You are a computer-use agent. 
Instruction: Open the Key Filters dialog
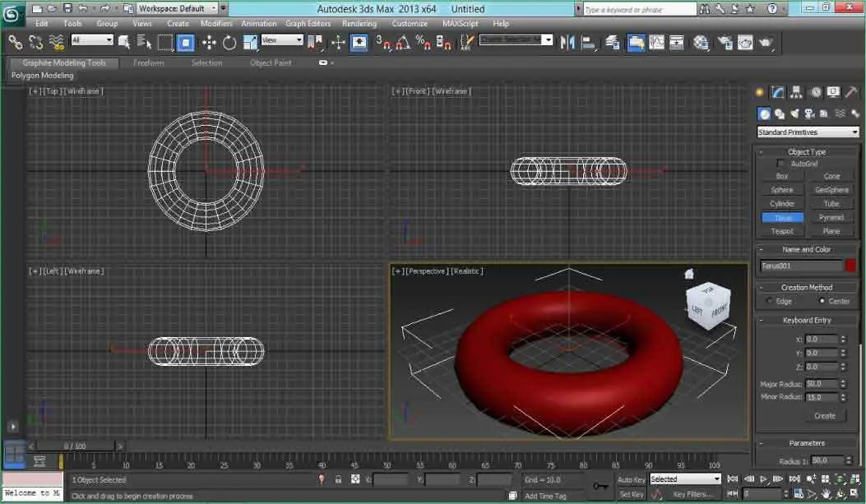692,494
